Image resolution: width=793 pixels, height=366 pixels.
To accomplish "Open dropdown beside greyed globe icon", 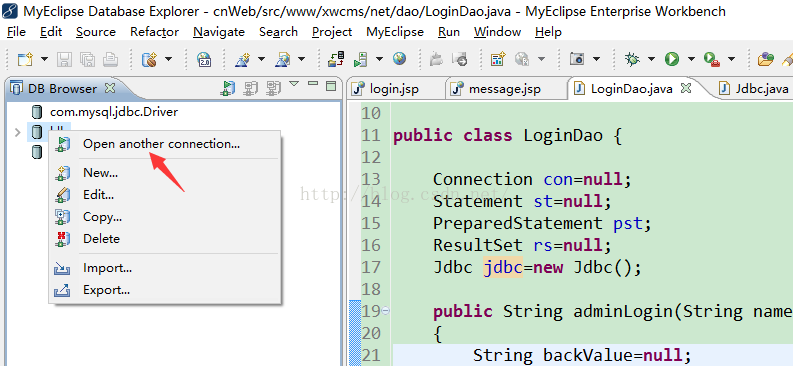I will point(542,59).
